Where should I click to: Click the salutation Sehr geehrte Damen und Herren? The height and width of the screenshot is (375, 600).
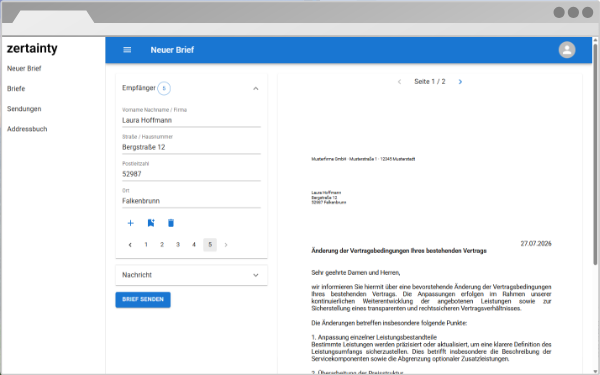coord(355,273)
